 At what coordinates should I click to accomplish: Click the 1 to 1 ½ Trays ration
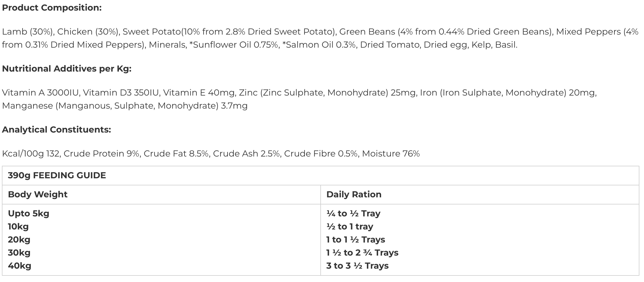coord(356,240)
